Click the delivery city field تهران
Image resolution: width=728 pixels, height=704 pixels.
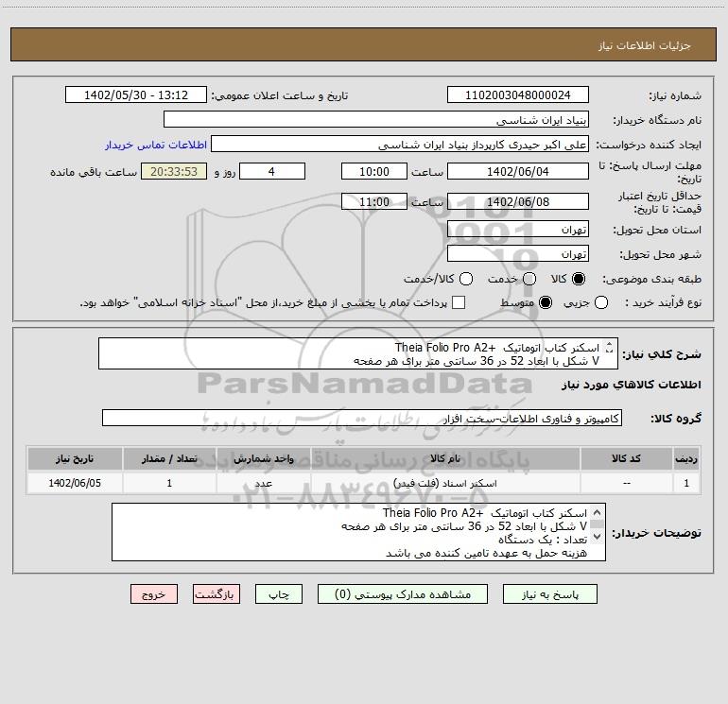coord(518,253)
